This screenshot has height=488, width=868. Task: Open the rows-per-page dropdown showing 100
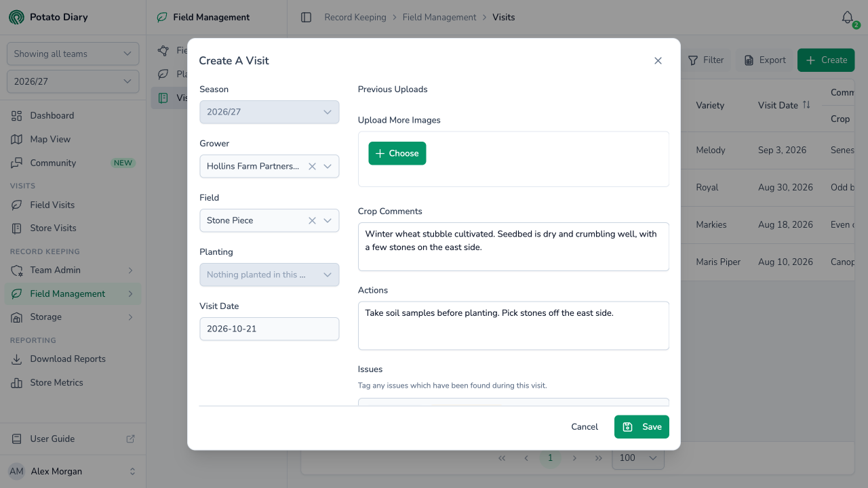coord(638,458)
